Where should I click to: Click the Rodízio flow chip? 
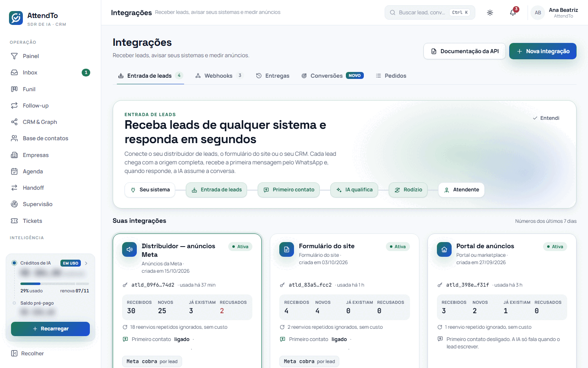tap(408, 190)
